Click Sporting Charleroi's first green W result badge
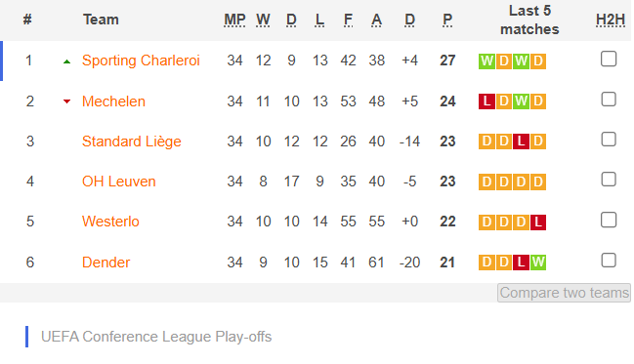 pyautogui.click(x=486, y=61)
